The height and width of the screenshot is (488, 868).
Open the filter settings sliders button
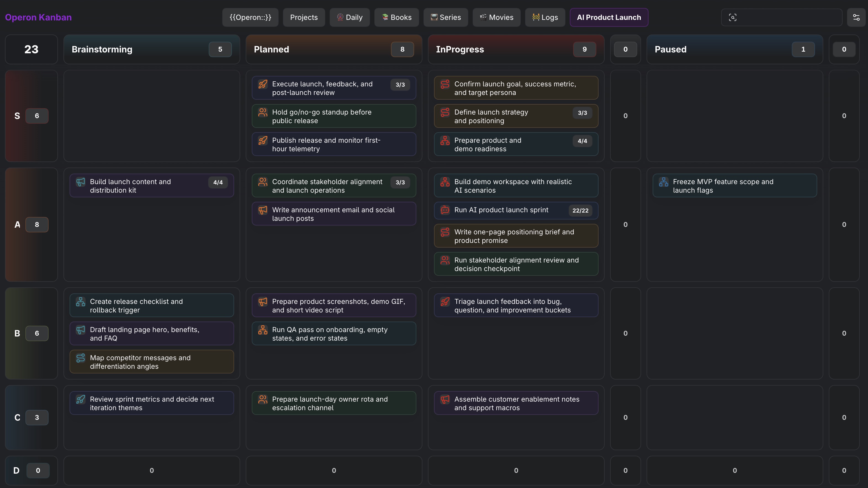(856, 17)
